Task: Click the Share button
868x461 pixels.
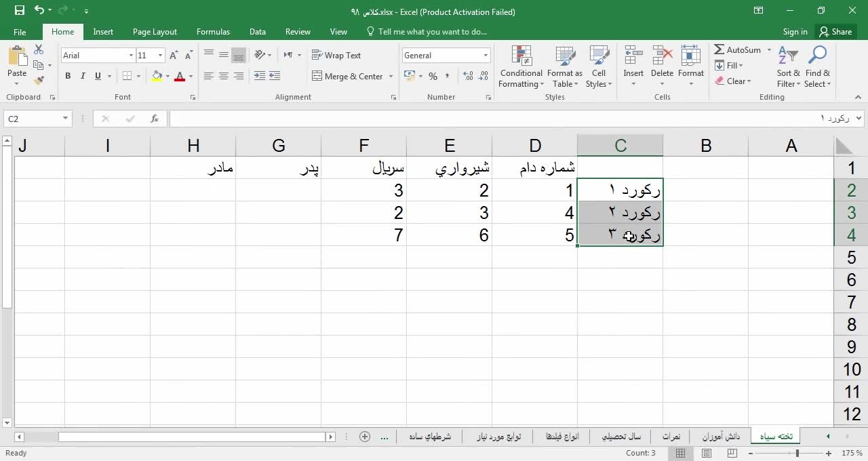Action: tap(835, 32)
